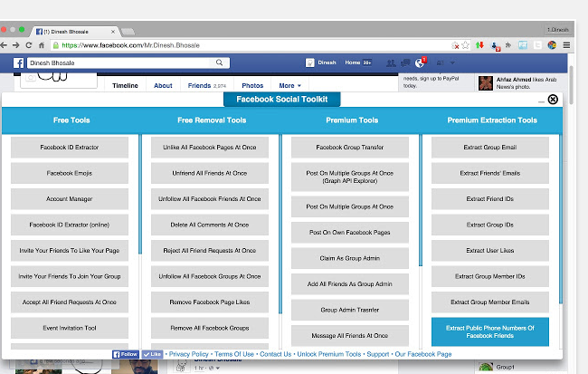Click the browser back arrow
The height and width of the screenshot is (374, 588).
point(4,45)
